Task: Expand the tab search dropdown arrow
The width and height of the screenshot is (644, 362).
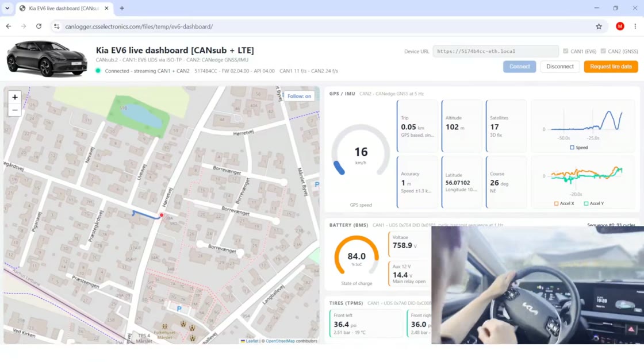Action: (7, 8)
